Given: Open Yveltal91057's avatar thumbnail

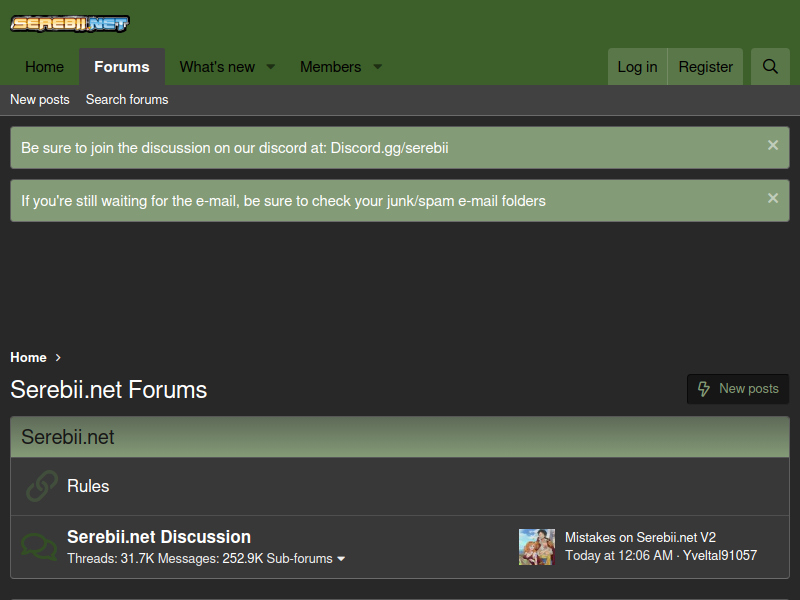Looking at the screenshot, I should 537,547.
